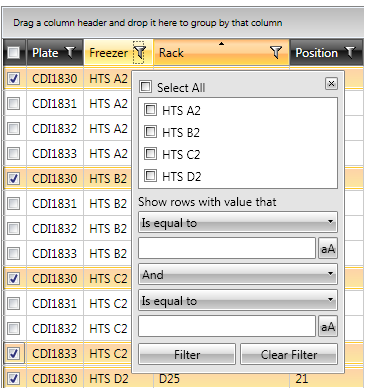Viewport: 365px width, 388px height.
Task: Select the CDI1831 HTS A2 row checkbox
Action: click(14, 103)
